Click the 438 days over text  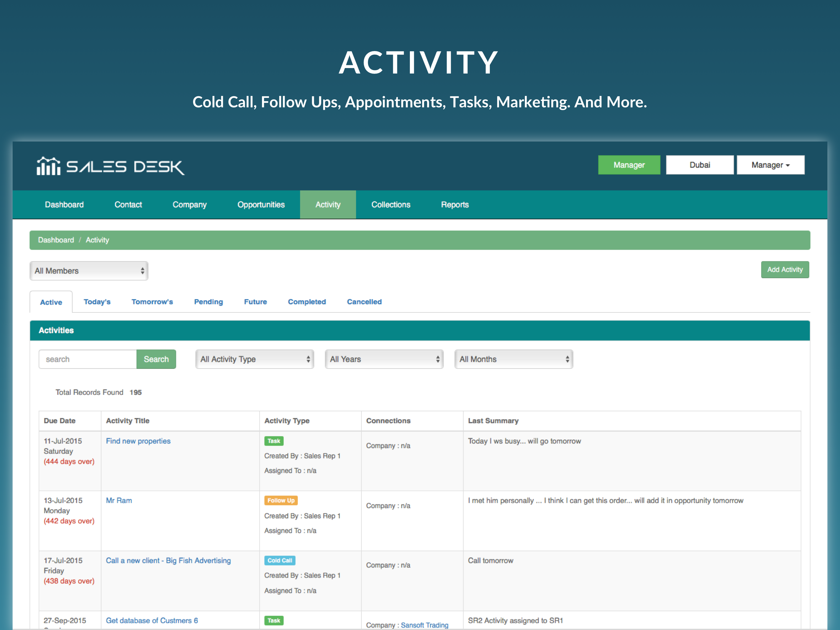(x=69, y=581)
